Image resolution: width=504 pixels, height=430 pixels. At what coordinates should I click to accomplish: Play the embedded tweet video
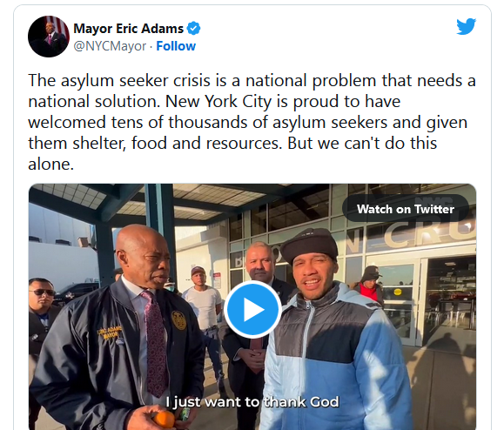(252, 310)
